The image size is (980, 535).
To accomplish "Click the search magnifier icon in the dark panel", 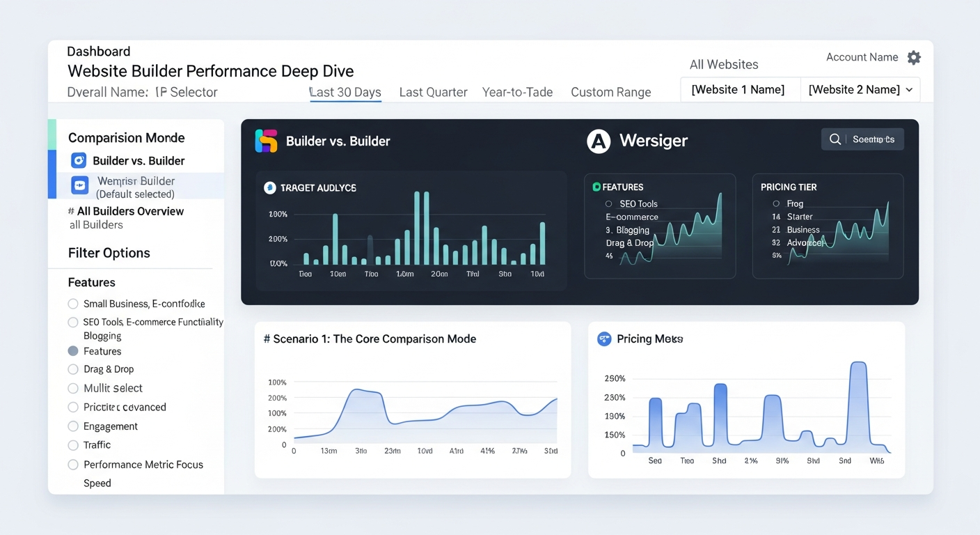I will click(835, 139).
